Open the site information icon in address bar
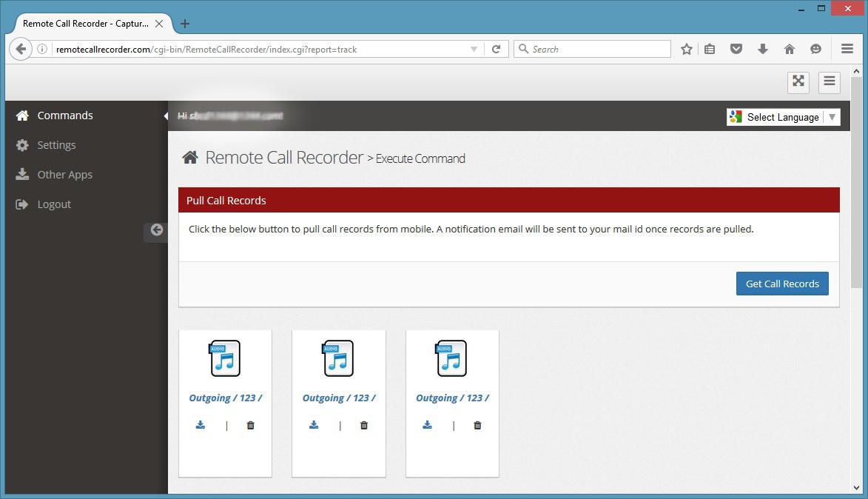The image size is (868, 499). coord(42,49)
